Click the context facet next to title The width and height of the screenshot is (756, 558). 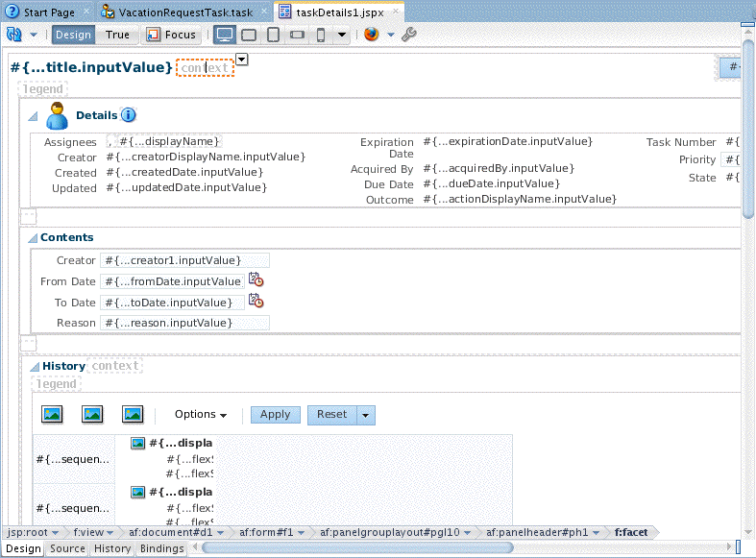click(x=205, y=68)
